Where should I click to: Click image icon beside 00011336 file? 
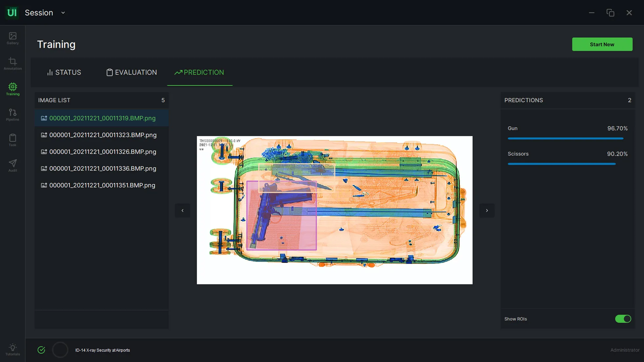(x=44, y=168)
